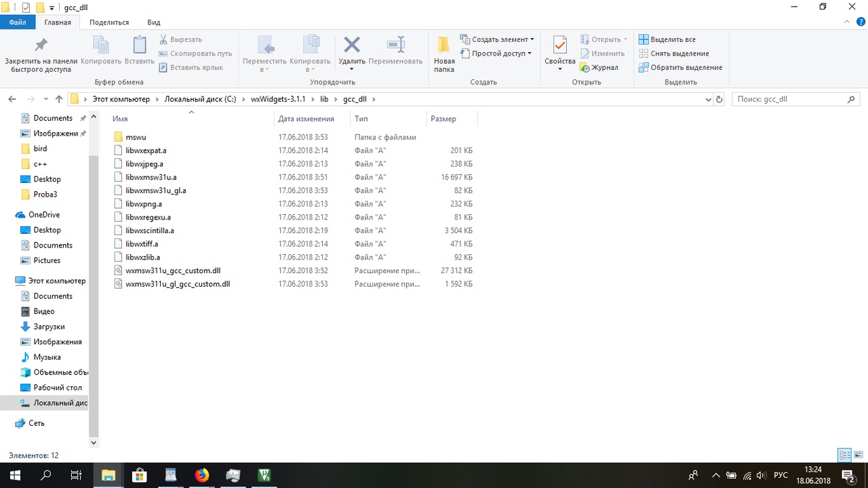The image size is (868, 488).
Task: Click lib in the address bar path
Action: [324, 99]
